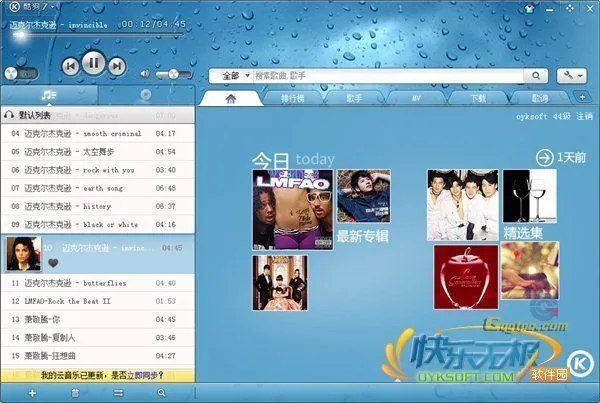Adjust the volume slider knob
Viewport: 600px width, 403px height.
pos(173,74)
